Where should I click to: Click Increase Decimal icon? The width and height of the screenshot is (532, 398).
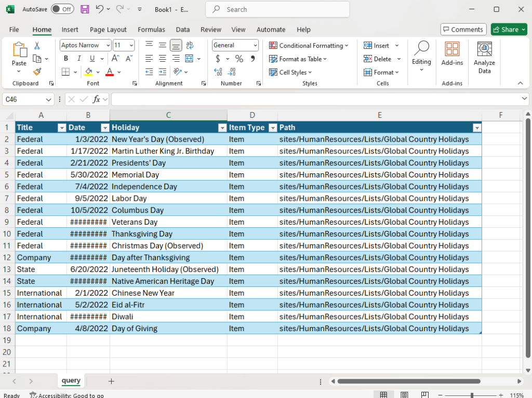218,72
